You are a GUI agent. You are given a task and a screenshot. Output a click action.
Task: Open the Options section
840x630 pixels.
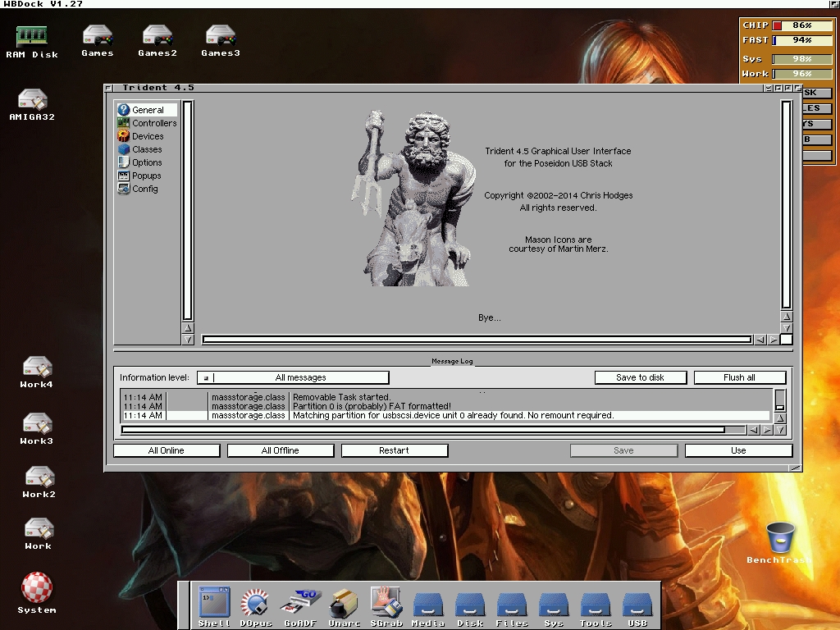tap(147, 162)
